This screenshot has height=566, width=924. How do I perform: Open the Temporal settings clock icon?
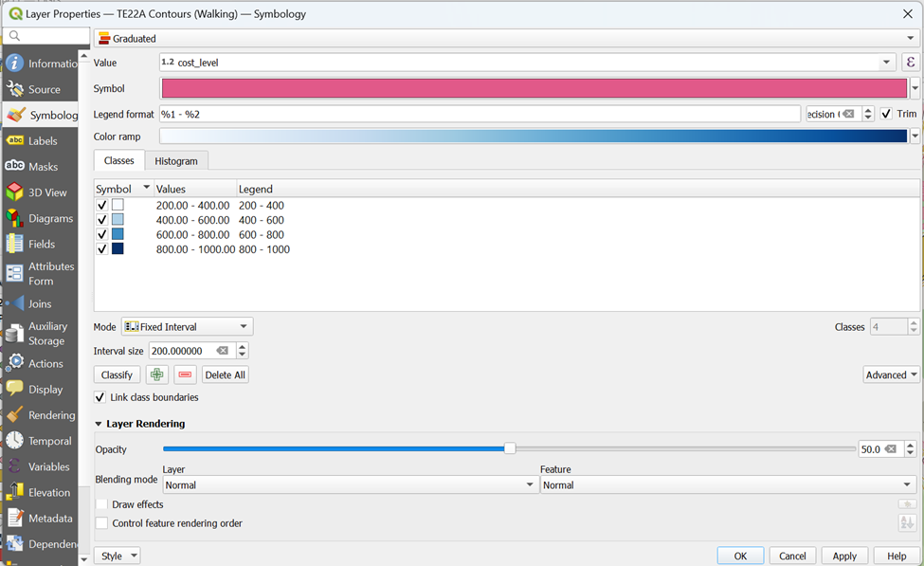pos(14,441)
